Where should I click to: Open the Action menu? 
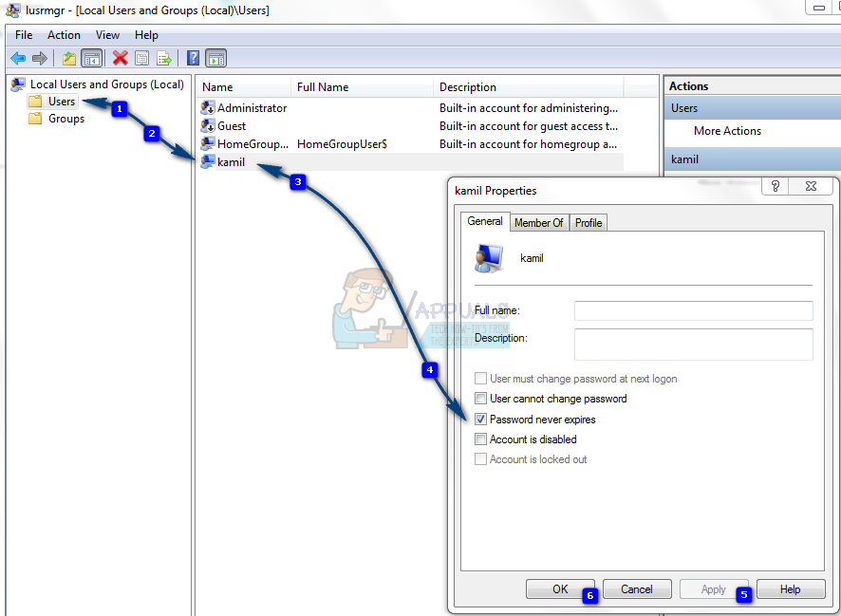pos(64,35)
